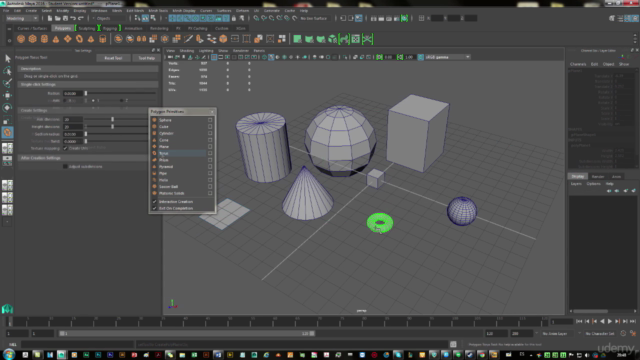
Task: Collapse Single-click Settings section
Action: [x=88, y=84]
